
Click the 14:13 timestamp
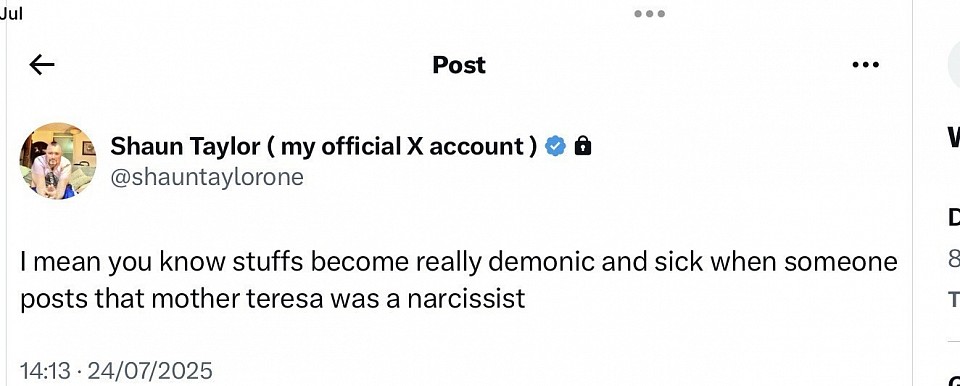pyautogui.click(x=45, y=371)
